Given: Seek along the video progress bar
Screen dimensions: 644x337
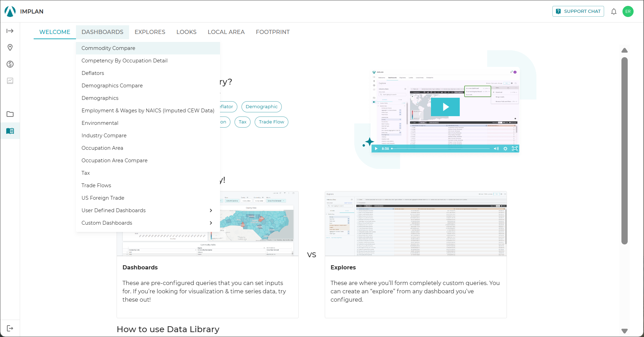Looking at the screenshot, I should pyautogui.click(x=440, y=148).
